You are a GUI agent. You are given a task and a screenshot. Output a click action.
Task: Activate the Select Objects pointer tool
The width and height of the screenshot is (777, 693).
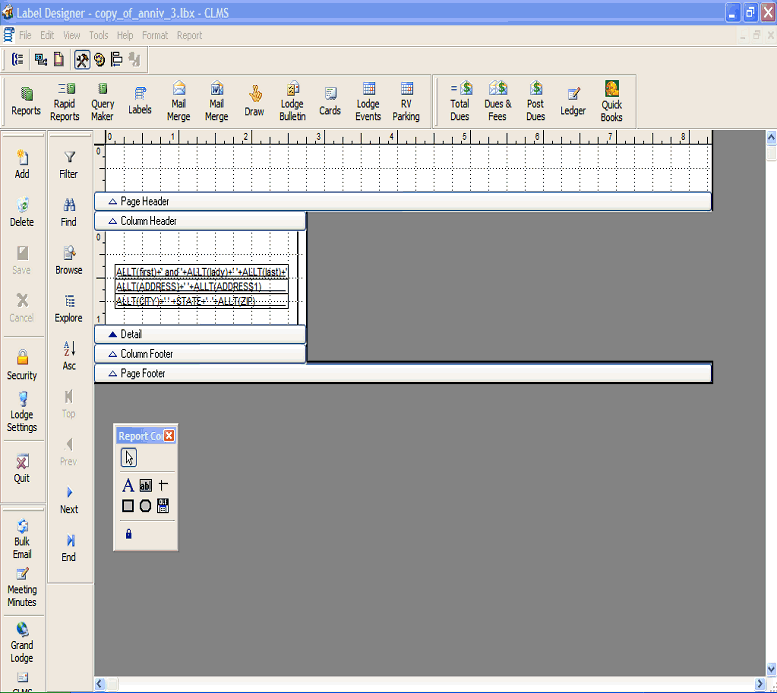[x=129, y=458]
